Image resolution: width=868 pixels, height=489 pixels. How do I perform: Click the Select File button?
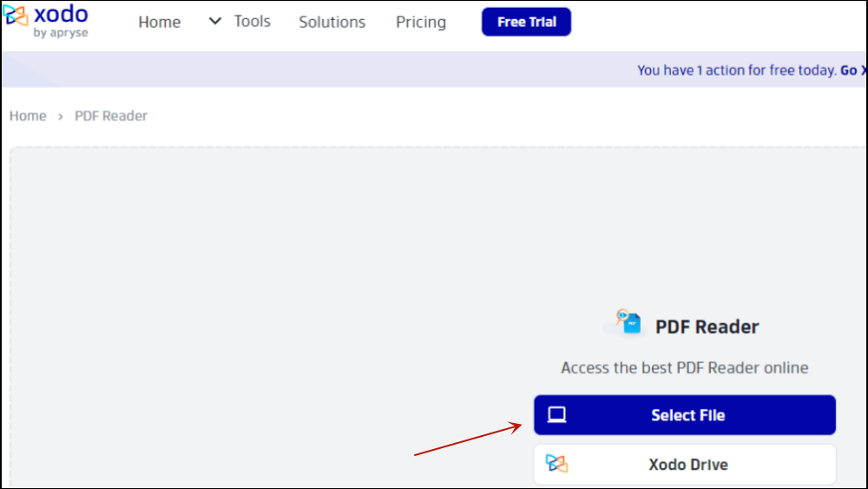click(685, 415)
